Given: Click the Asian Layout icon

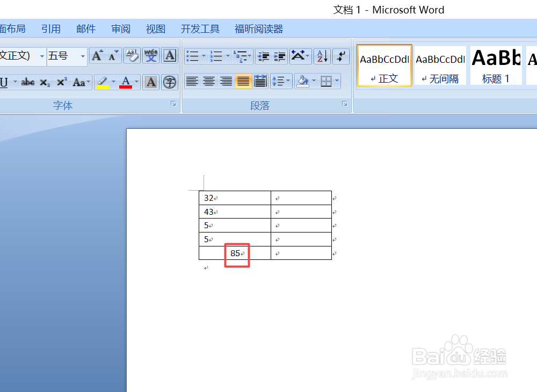Looking at the screenshot, I should click(300, 56).
